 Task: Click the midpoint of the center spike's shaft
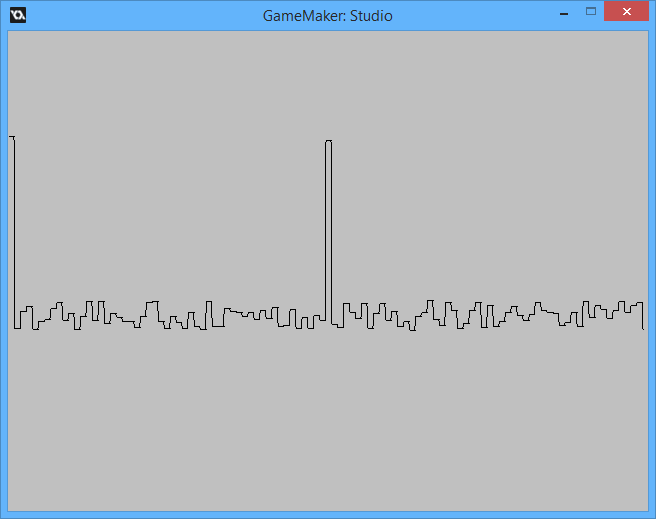(328, 230)
